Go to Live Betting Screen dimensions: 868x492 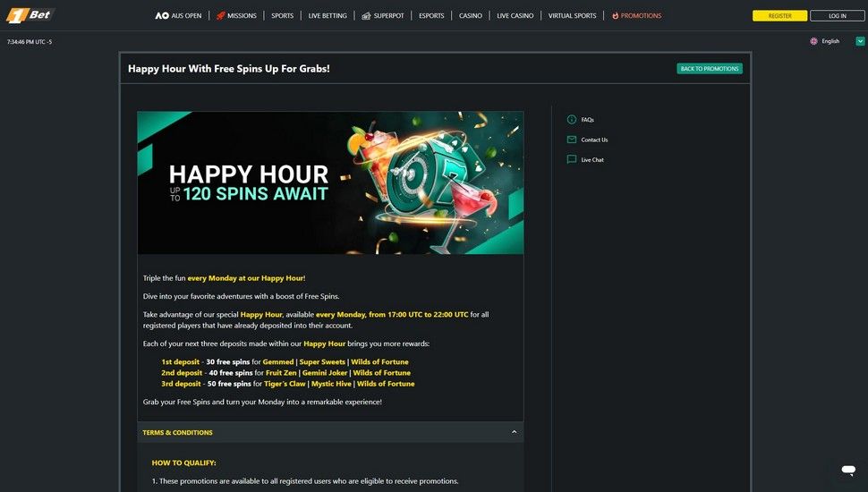(x=328, y=15)
